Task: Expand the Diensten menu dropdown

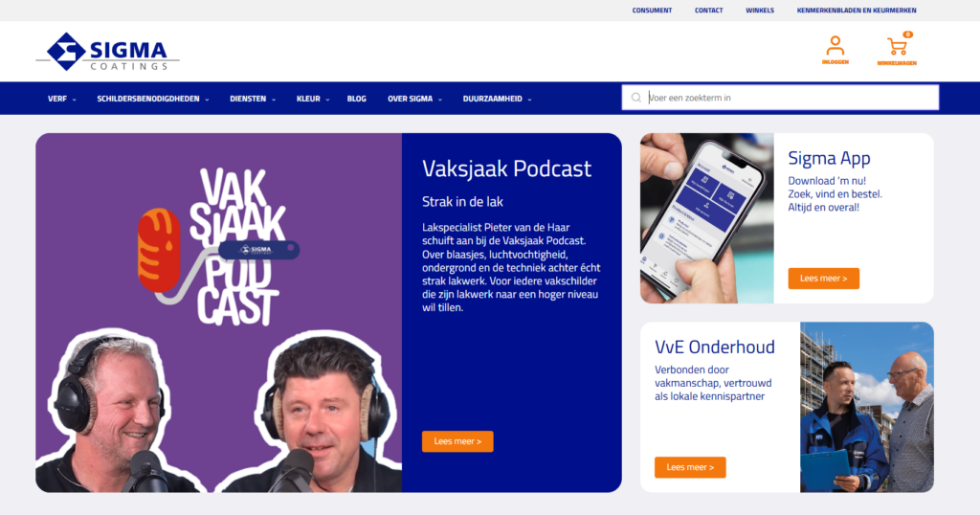Action: tap(253, 99)
